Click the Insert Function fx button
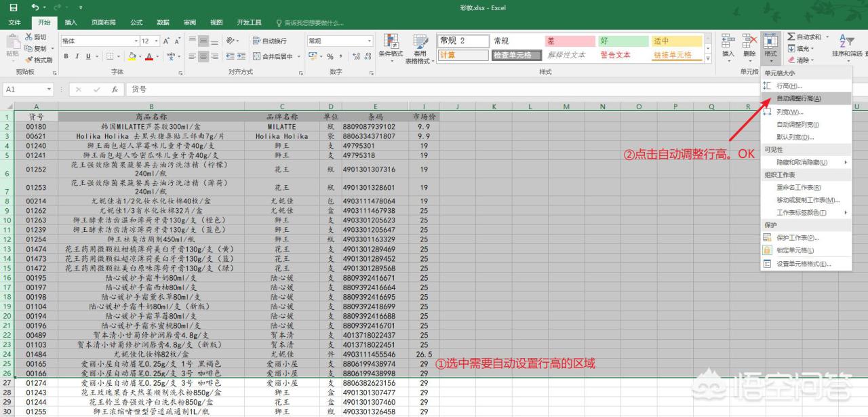Viewport: 868px width, 417px height. coord(115,90)
